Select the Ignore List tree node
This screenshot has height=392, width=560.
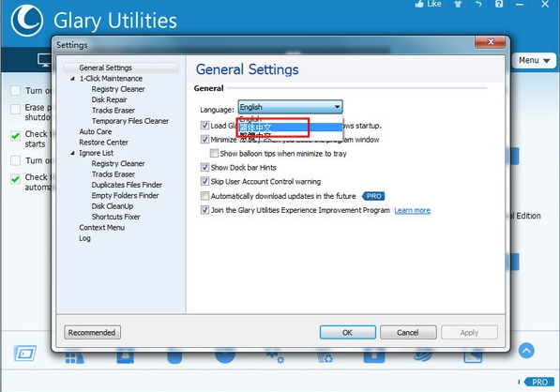(96, 153)
